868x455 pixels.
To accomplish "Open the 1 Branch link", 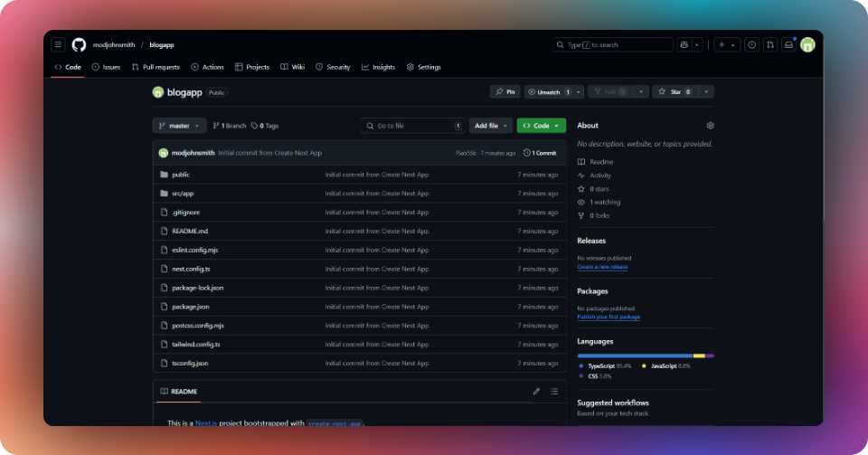I will pyautogui.click(x=229, y=126).
